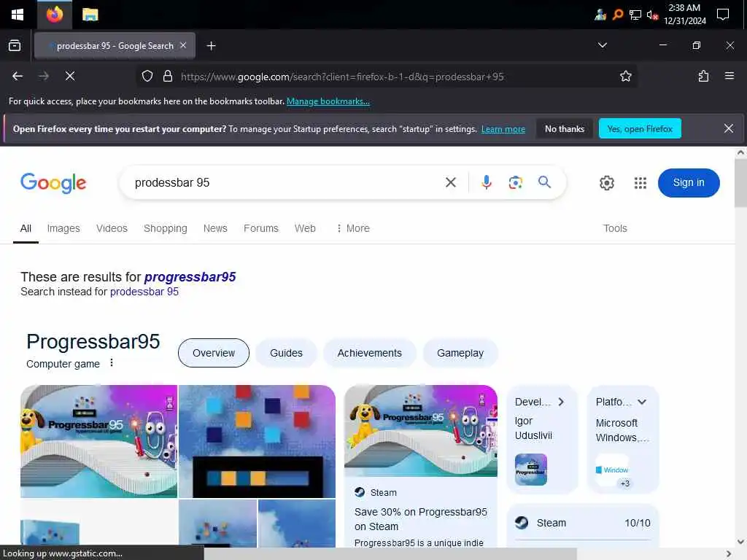Open a new tab with plus button
Screen dimensions: 747x560
pyautogui.click(x=211, y=46)
